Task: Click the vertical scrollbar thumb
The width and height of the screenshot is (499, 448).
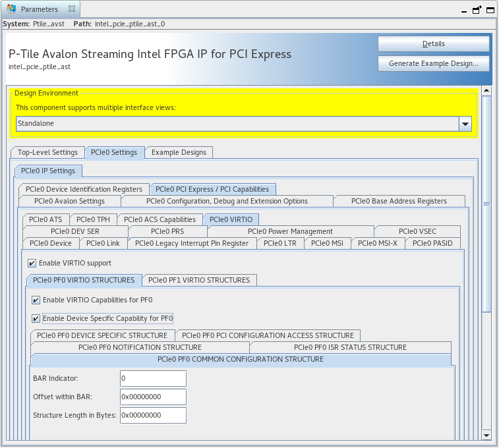Action: click(x=486, y=204)
